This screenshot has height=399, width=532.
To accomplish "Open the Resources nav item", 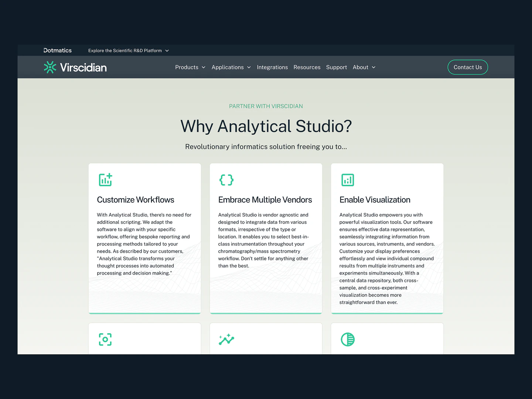I will 307,67.
